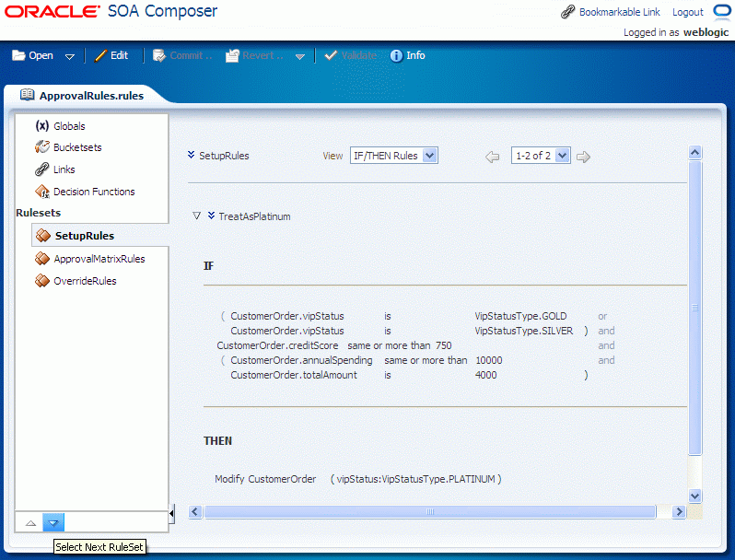Viewport: 735px width, 560px height.
Task: Open the View IF/THEN Rules dropdown
Action: [x=394, y=156]
